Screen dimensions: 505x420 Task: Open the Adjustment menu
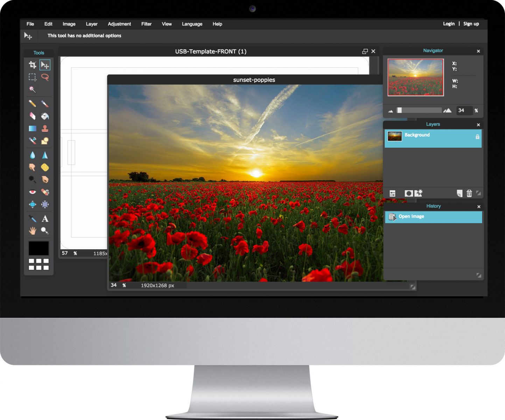pos(119,24)
